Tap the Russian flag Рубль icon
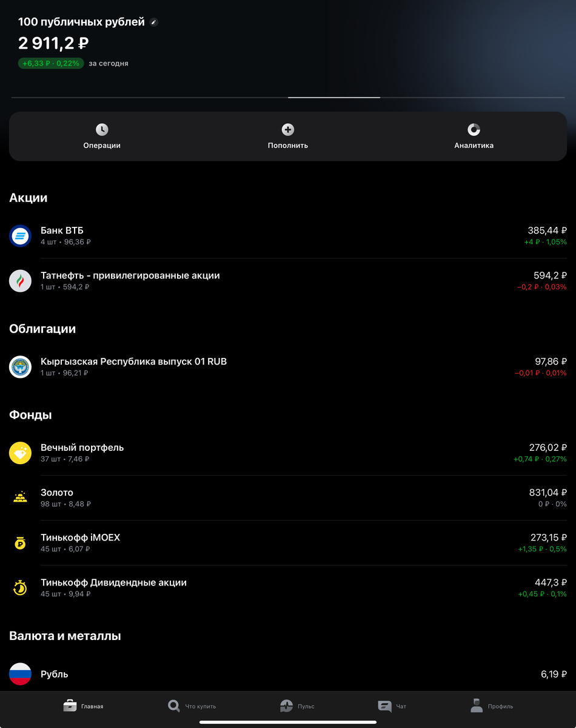The image size is (576, 728). click(20, 674)
